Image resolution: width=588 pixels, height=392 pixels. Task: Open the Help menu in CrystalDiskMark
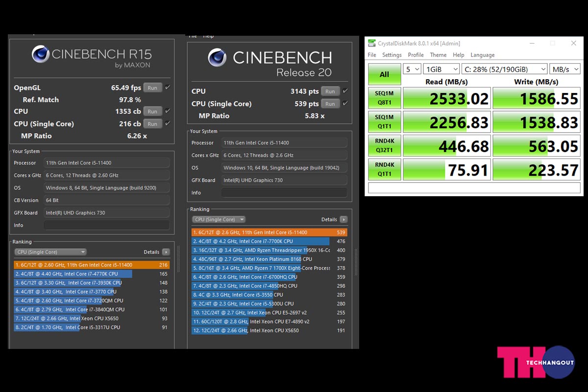click(x=459, y=55)
